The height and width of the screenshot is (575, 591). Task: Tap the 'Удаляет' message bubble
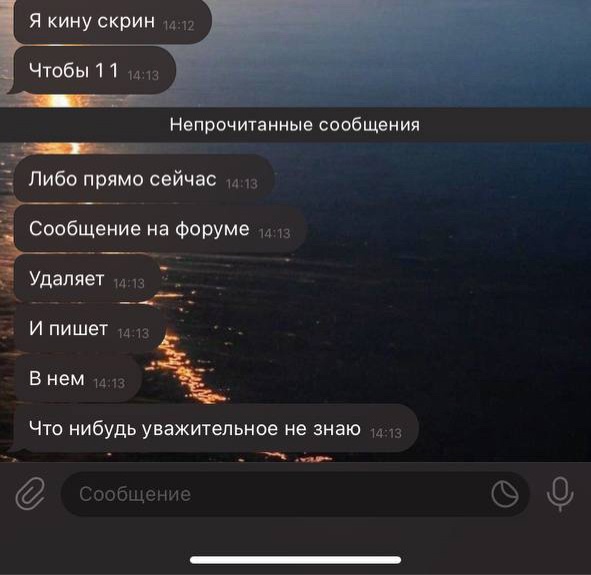87,278
